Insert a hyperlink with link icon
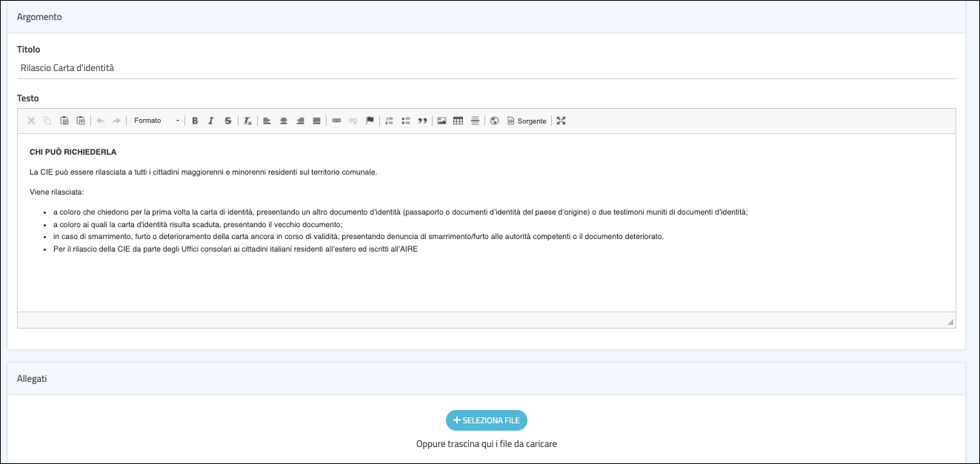This screenshot has width=980, height=464. (336, 121)
